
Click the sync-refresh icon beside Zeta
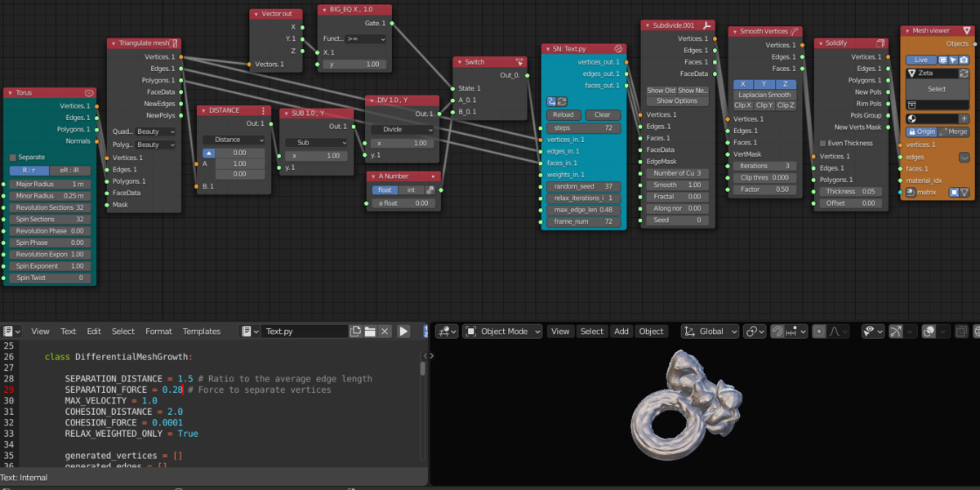coord(964,73)
